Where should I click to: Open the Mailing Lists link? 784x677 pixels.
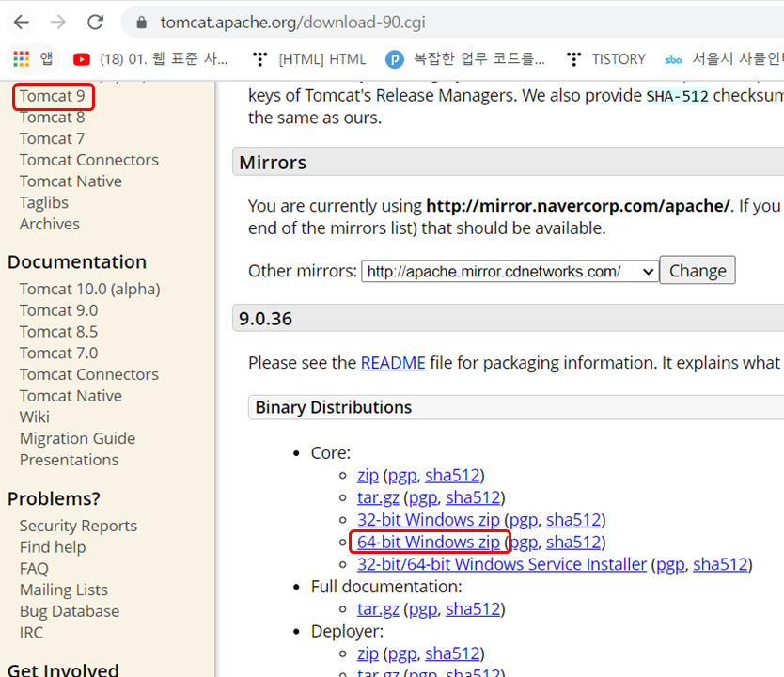pyautogui.click(x=64, y=590)
